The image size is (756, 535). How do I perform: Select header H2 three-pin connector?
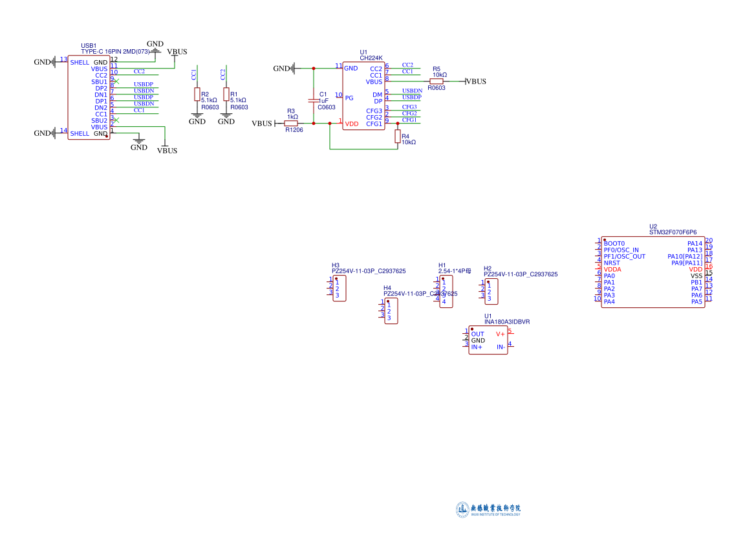pyautogui.click(x=491, y=291)
